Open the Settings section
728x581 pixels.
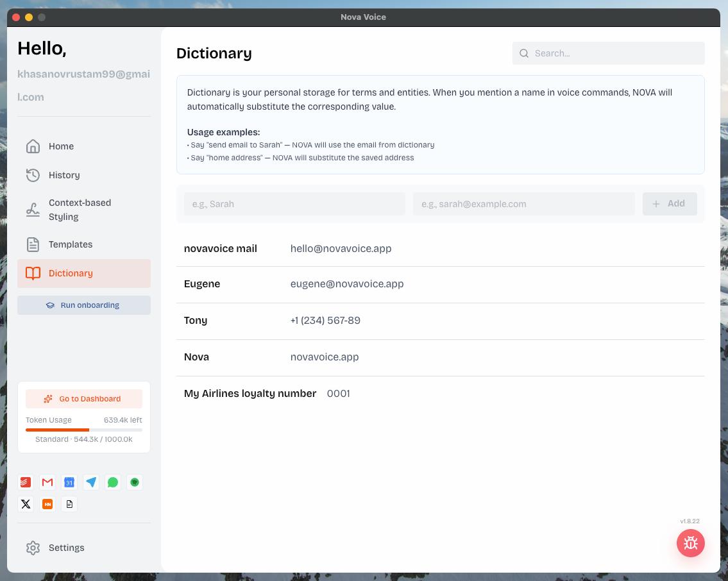tap(66, 548)
